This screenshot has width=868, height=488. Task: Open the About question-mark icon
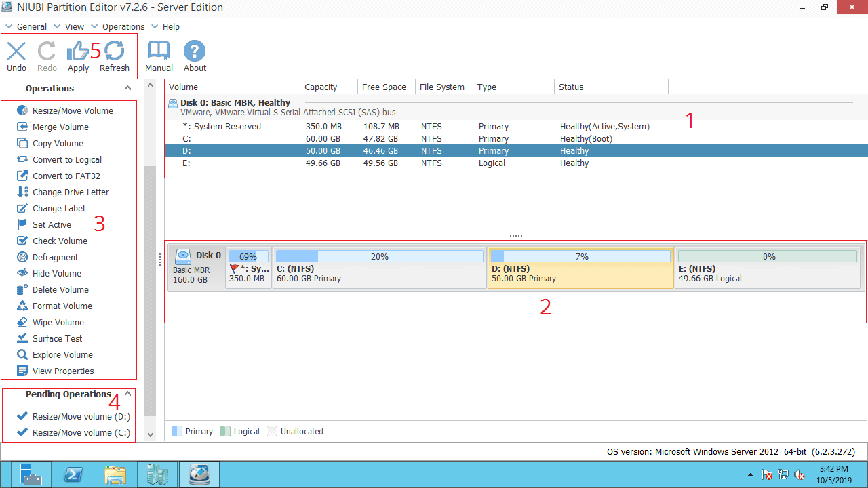(x=195, y=52)
